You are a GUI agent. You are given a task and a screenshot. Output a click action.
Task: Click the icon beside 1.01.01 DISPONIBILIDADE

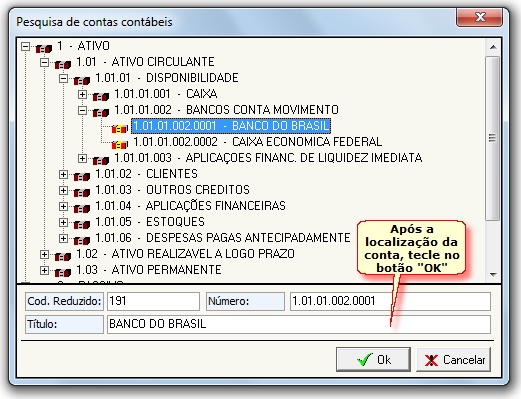click(82, 80)
